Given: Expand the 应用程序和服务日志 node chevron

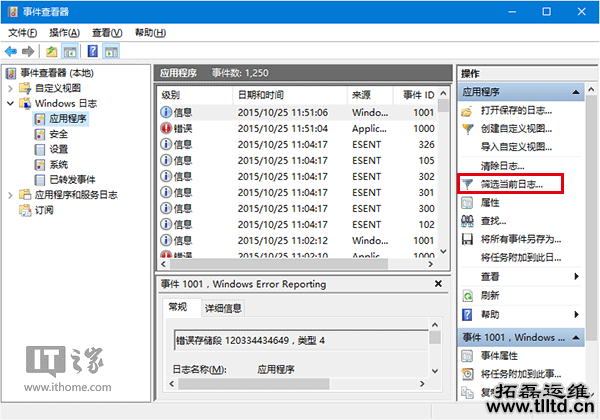Looking at the screenshot, I should [10, 195].
